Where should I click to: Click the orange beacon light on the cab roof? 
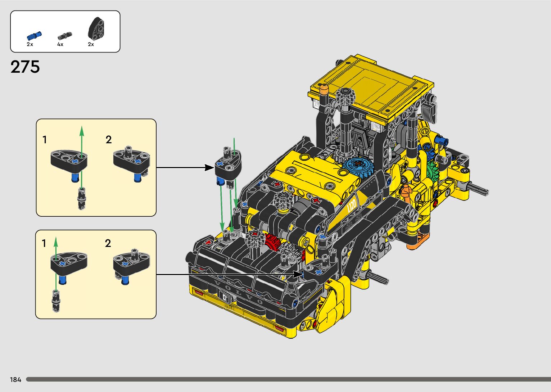point(324,87)
